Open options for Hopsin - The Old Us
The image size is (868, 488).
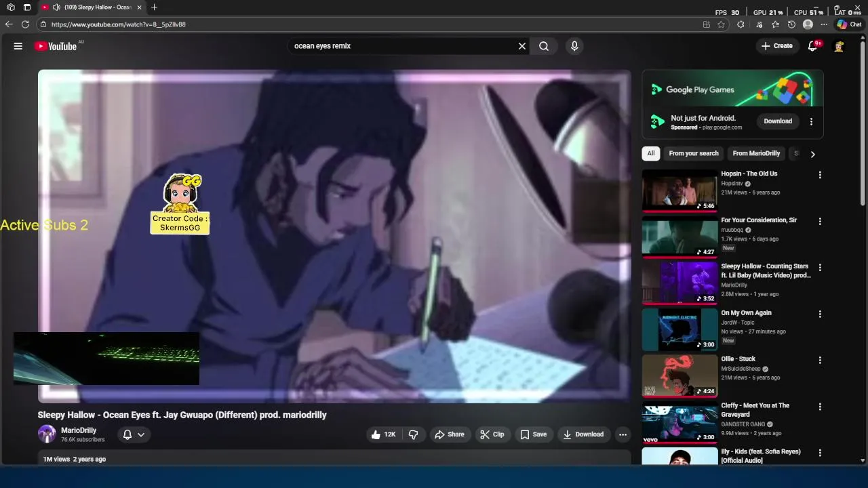tap(820, 175)
